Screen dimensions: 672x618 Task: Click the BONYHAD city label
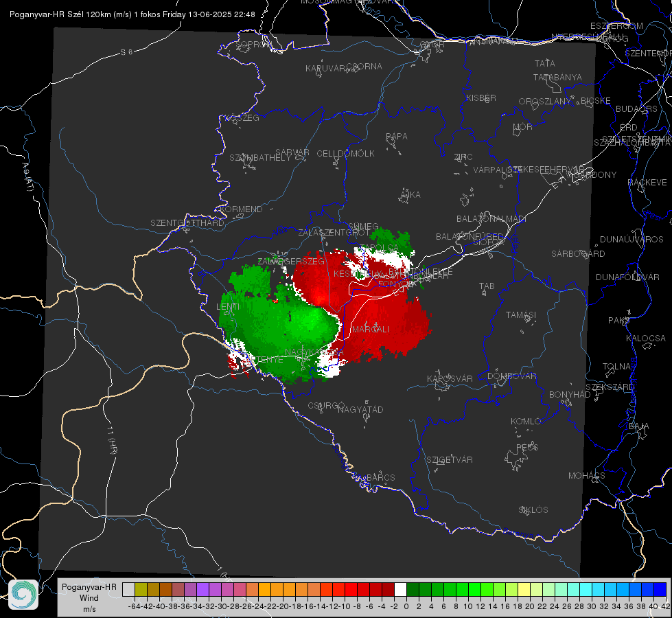(570, 395)
